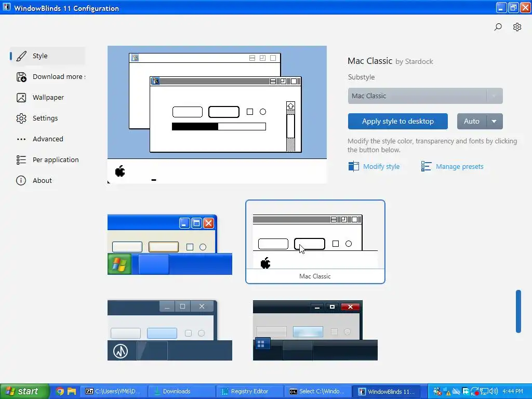Switch to the Wallpaper section
This screenshot has width=532, height=399.
tap(47, 98)
